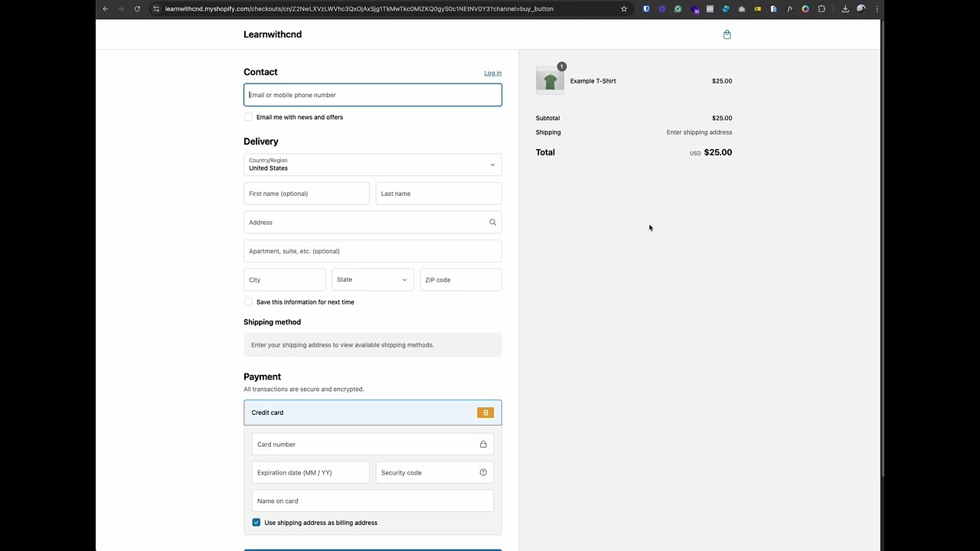Bookmark this page with the star icon

click(624, 9)
